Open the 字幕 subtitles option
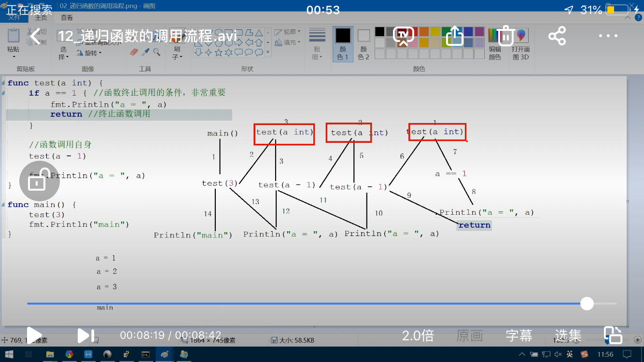 point(519,335)
